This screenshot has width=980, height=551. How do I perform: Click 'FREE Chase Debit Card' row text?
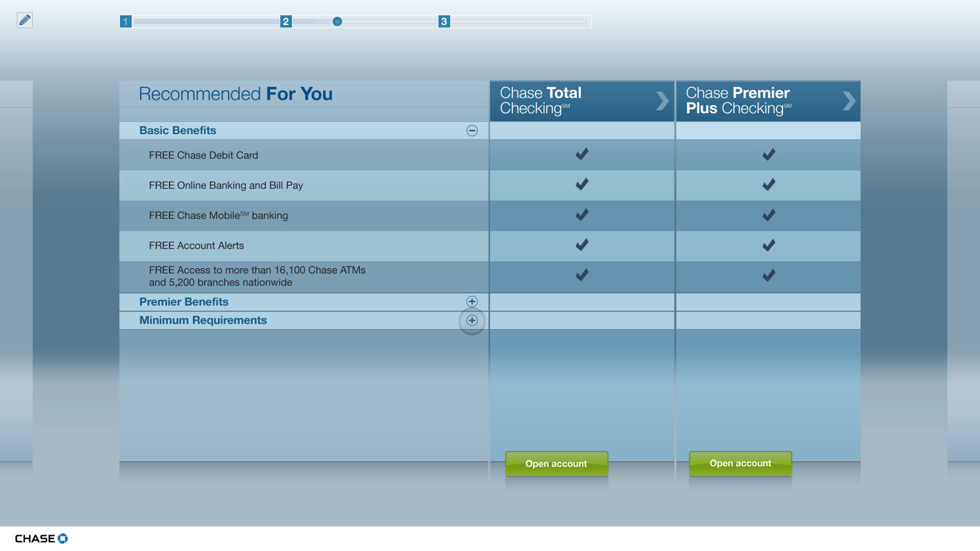pyautogui.click(x=204, y=155)
